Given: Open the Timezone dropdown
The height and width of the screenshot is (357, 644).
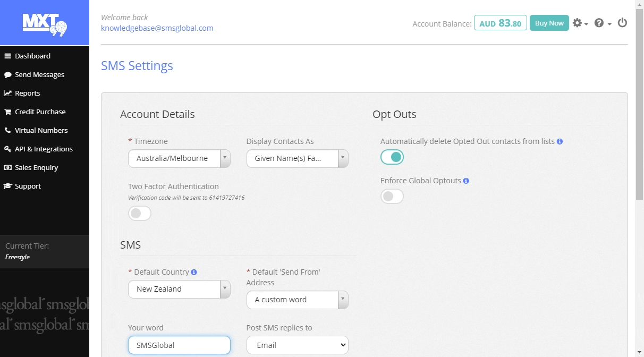Looking at the screenshot, I should click(x=179, y=158).
